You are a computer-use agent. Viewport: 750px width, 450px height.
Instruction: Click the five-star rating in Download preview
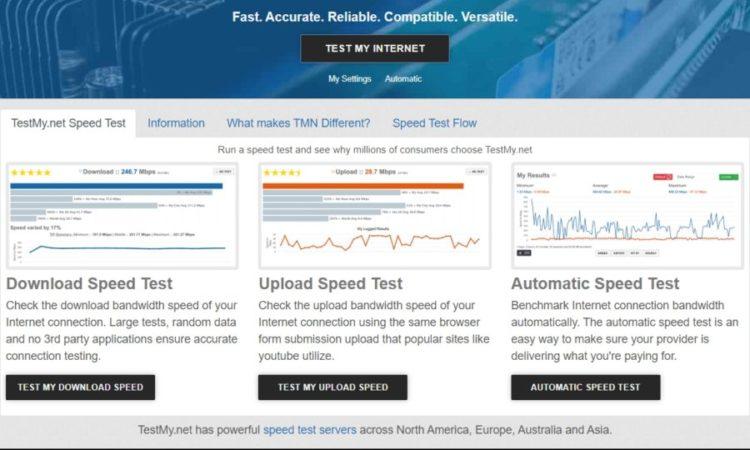pos(31,173)
